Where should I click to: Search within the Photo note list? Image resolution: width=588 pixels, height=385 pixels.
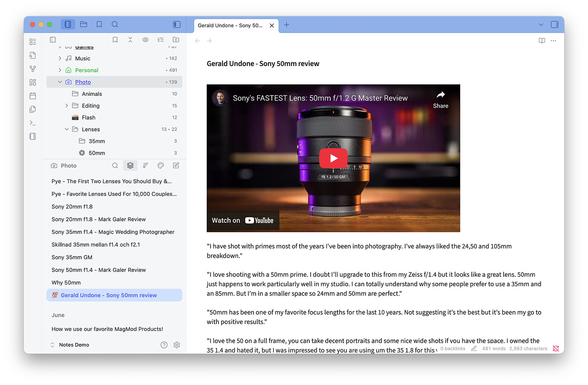pyautogui.click(x=115, y=165)
